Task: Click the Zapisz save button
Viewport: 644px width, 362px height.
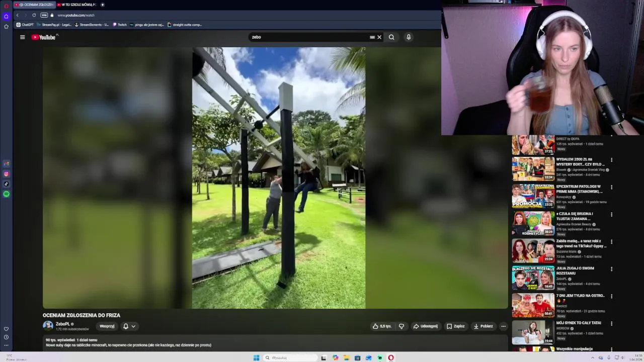Action: pyautogui.click(x=456, y=326)
